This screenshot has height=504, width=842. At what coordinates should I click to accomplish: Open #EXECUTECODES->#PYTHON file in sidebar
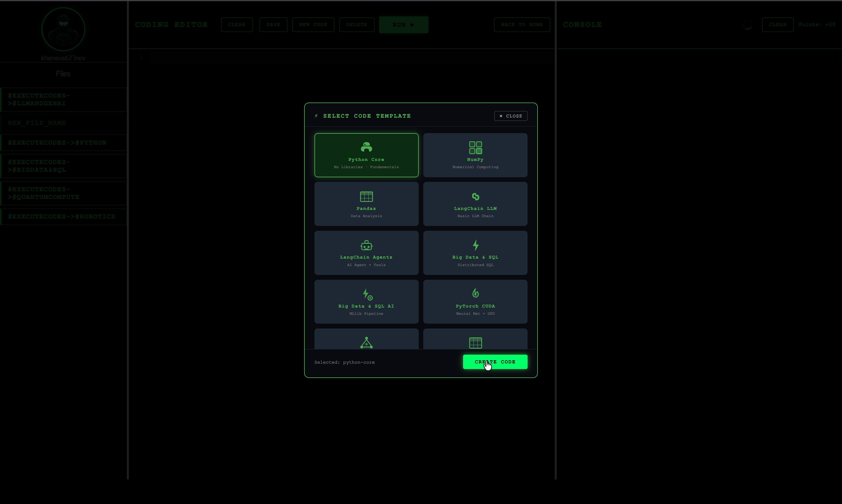[x=64, y=143]
